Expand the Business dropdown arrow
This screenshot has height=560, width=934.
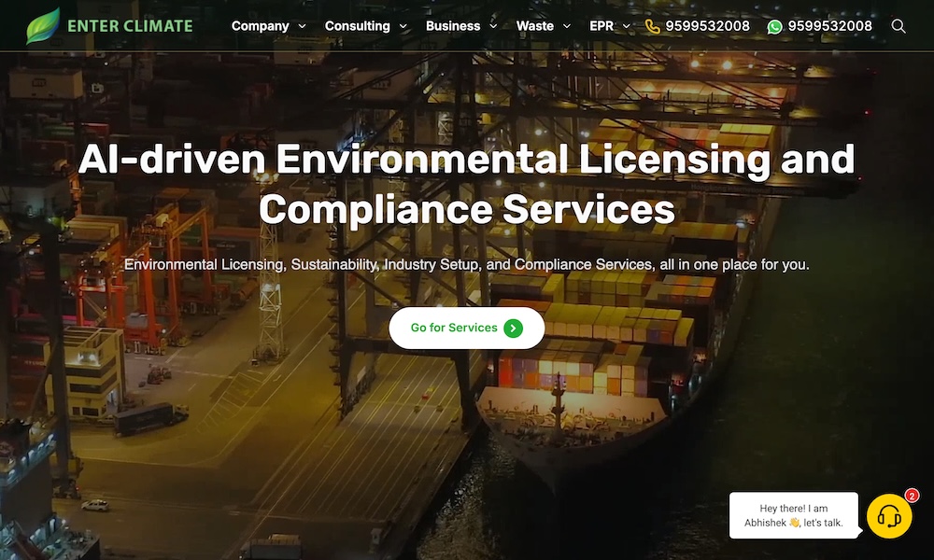[x=493, y=27]
